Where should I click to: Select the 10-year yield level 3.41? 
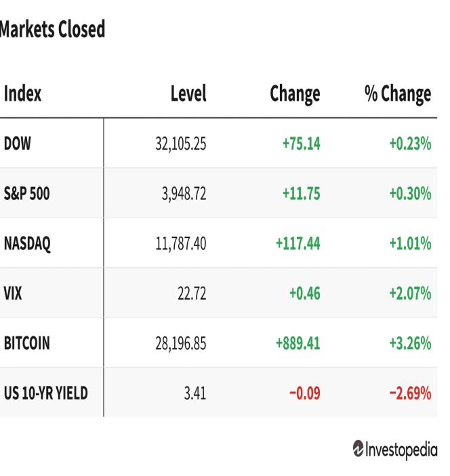tap(195, 393)
